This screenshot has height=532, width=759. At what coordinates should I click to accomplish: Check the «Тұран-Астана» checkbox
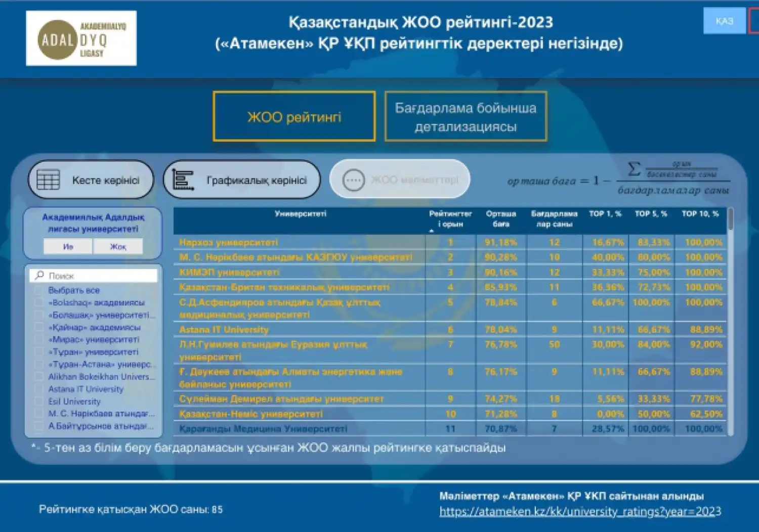(38, 364)
